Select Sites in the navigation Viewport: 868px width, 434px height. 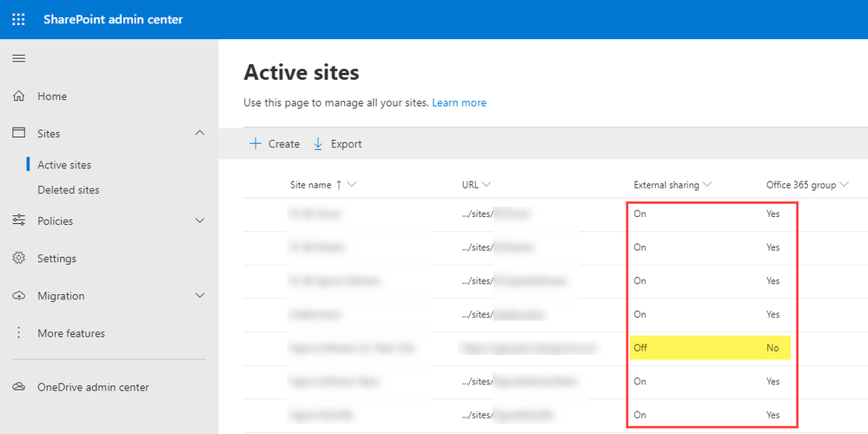click(49, 134)
